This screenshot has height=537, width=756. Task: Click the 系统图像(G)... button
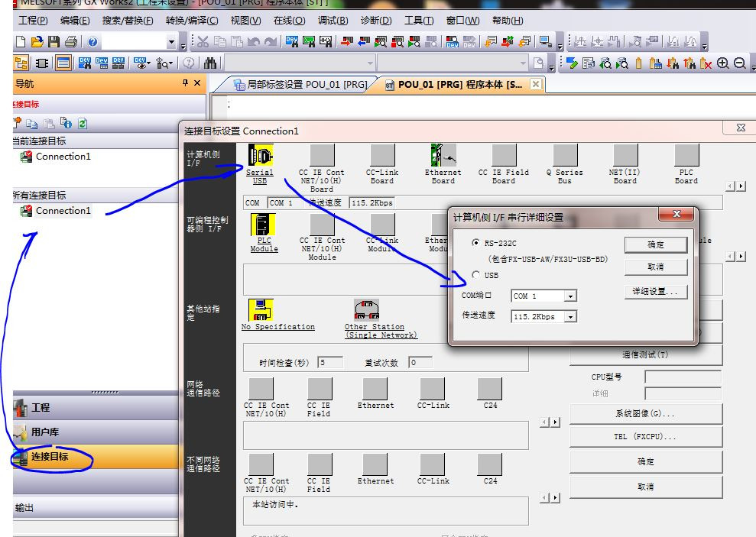(x=646, y=413)
